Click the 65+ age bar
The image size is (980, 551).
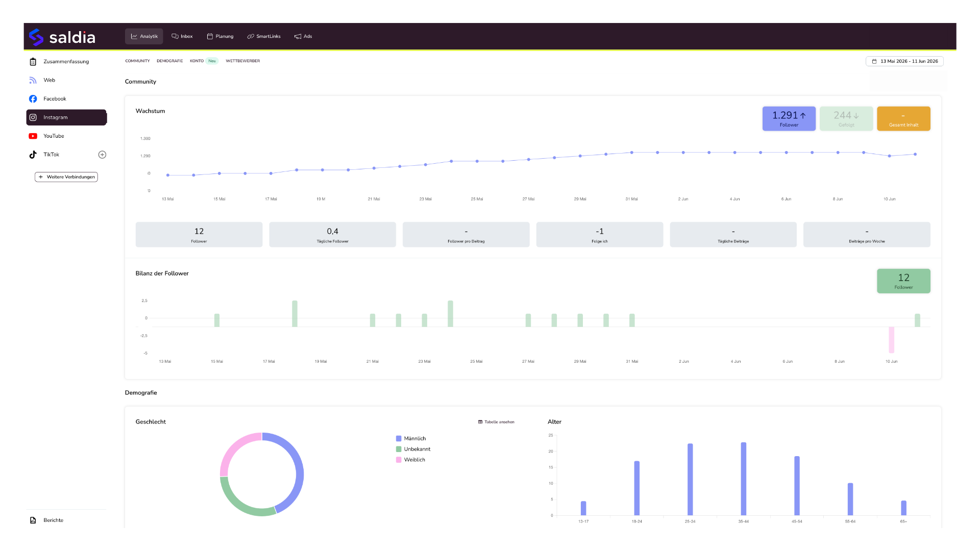[x=904, y=508]
